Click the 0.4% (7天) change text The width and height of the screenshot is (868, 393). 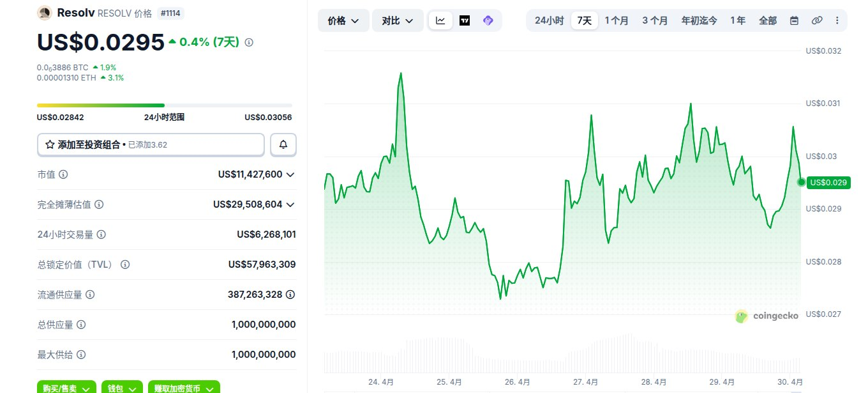[x=209, y=42]
